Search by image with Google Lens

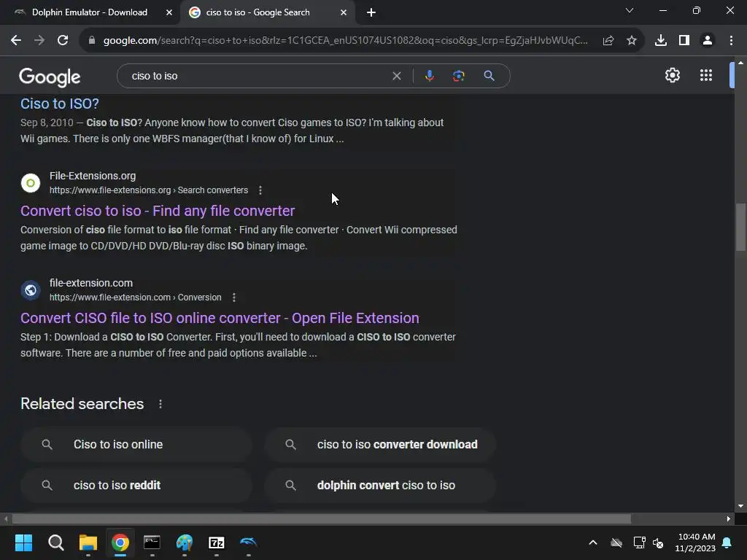458,76
